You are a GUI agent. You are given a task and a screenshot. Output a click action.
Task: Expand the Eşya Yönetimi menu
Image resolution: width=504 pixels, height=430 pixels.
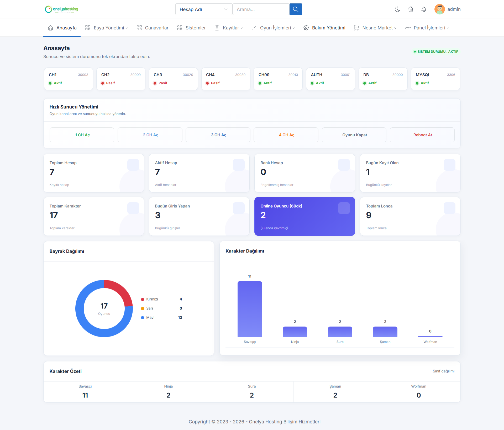(x=107, y=28)
